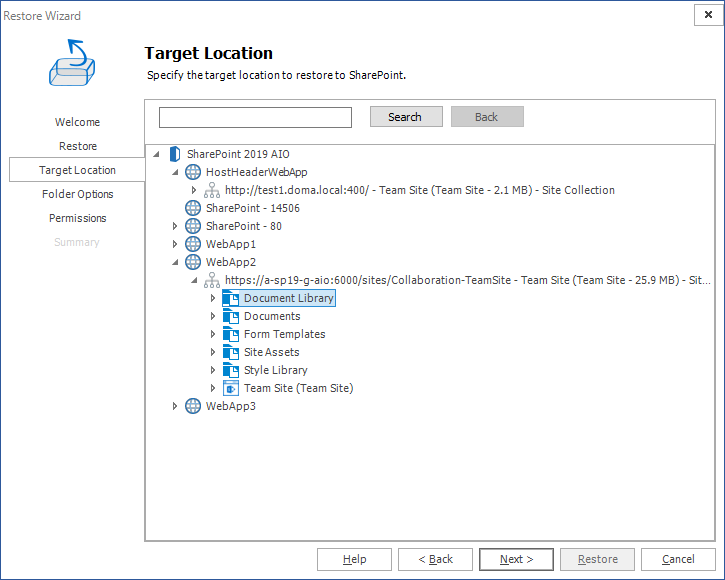Click the Documents library icon

point(231,316)
